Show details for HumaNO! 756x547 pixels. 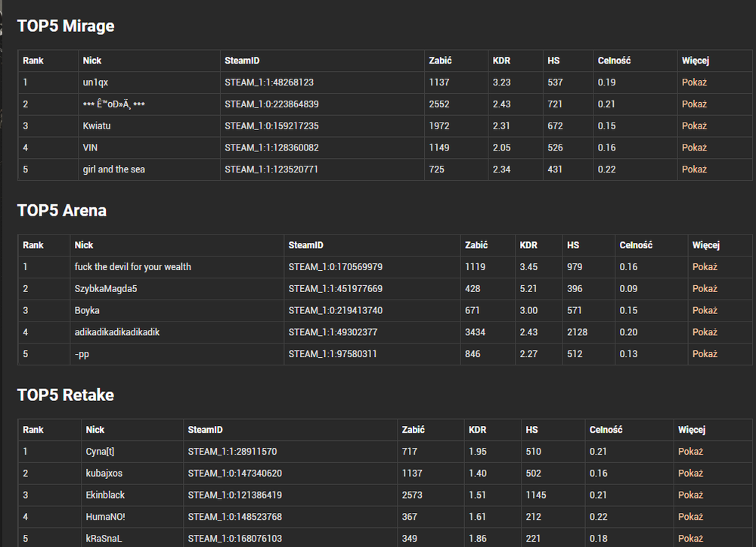(690, 517)
